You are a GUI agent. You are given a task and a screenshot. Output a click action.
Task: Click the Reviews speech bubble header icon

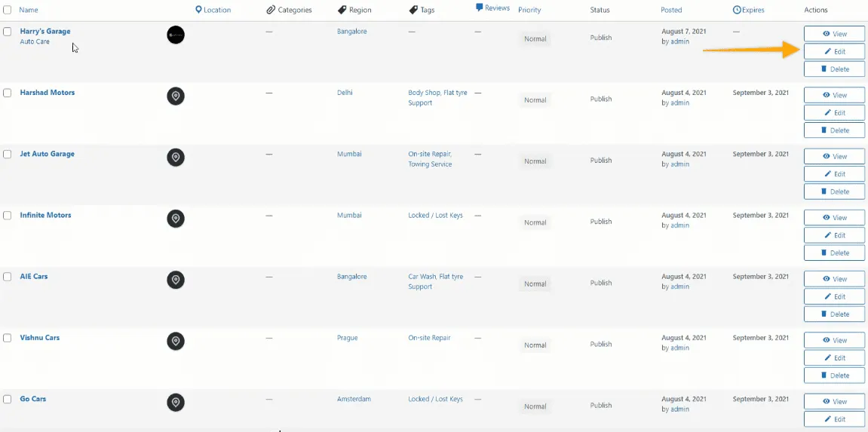tap(480, 8)
